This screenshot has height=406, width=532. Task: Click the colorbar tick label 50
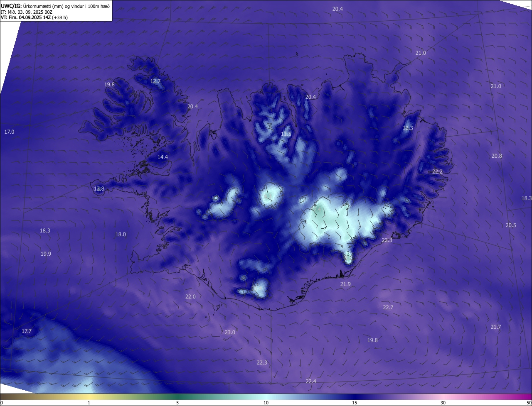coord(529,403)
